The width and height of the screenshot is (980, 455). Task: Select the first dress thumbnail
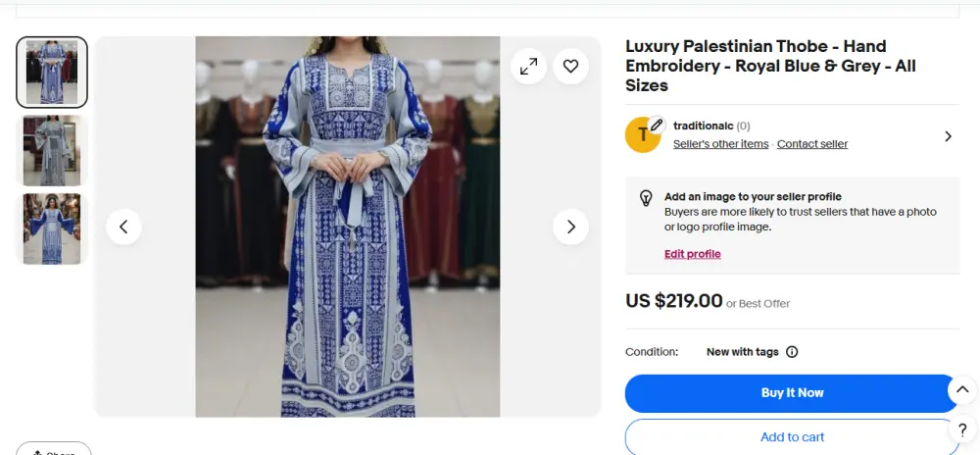pos(52,73)
